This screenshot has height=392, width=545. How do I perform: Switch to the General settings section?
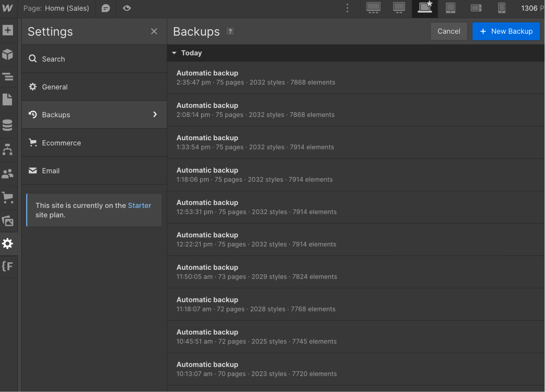54,87
